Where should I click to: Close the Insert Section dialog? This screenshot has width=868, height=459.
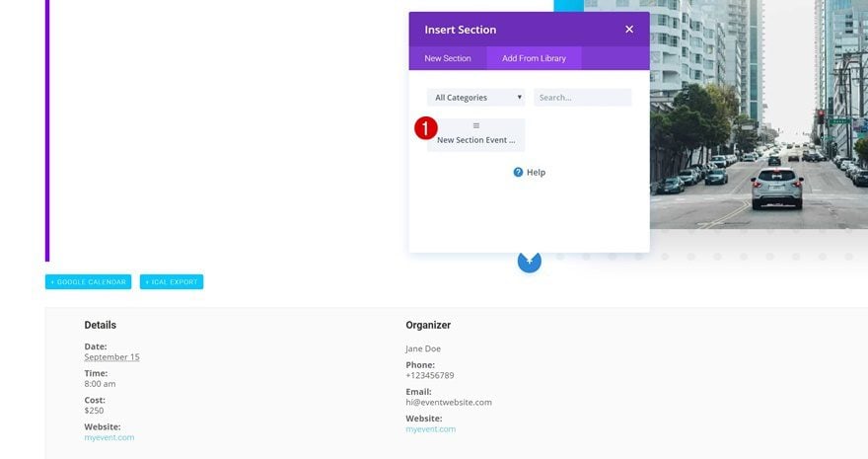[x=629, y=30]
